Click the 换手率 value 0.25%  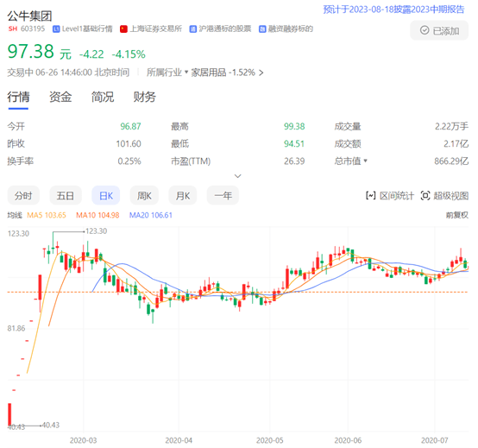[129, 161]
